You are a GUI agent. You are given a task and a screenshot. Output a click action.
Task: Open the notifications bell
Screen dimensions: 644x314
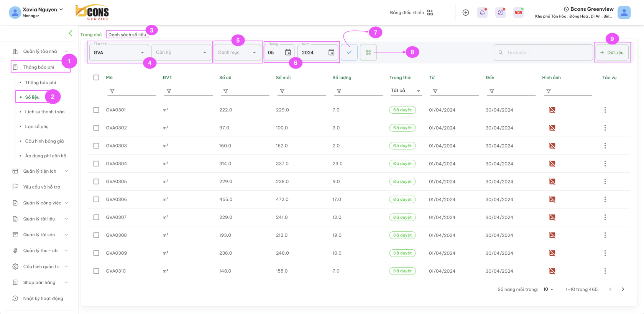482,13
